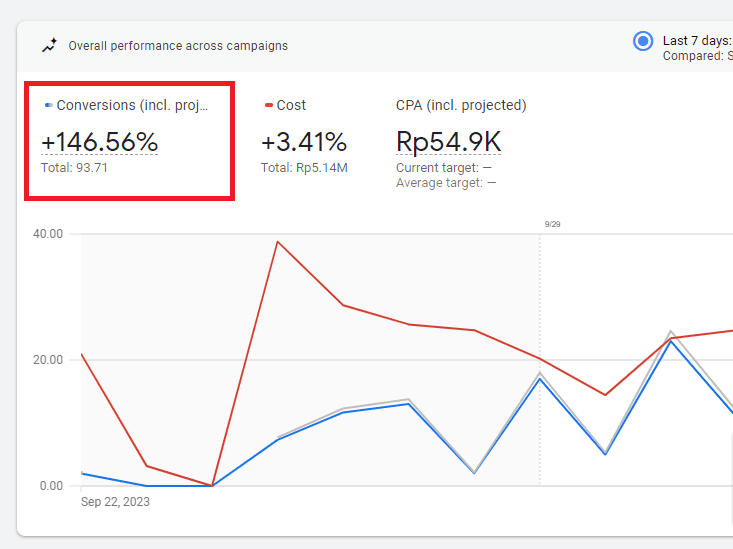733x549 pixels.
Task: Click the +146.56% conversions change value
Action: click(x=100, y=143)
